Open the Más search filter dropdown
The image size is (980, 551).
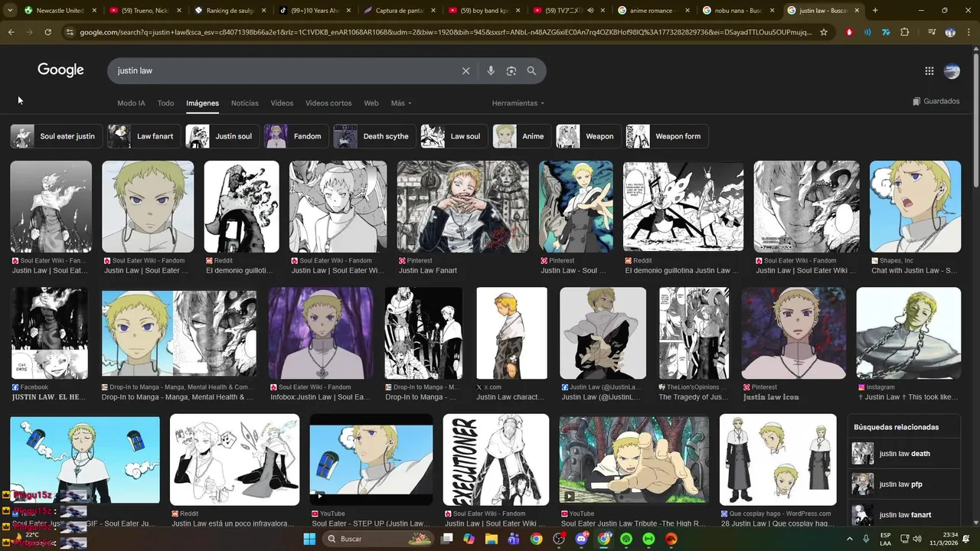pyautogui.click(x=401, y=103)
